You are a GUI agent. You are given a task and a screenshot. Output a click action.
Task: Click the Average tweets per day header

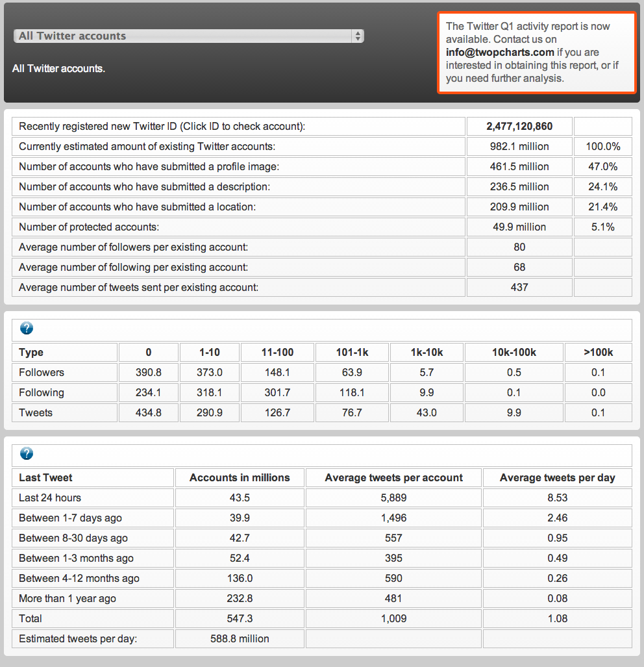pyautogui.click(x=557, y=478)
